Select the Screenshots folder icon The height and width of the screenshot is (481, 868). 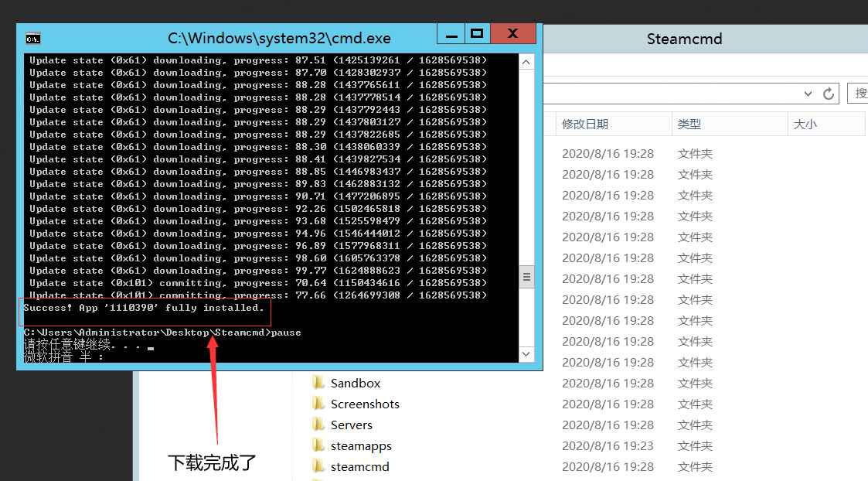coord(318,404)
